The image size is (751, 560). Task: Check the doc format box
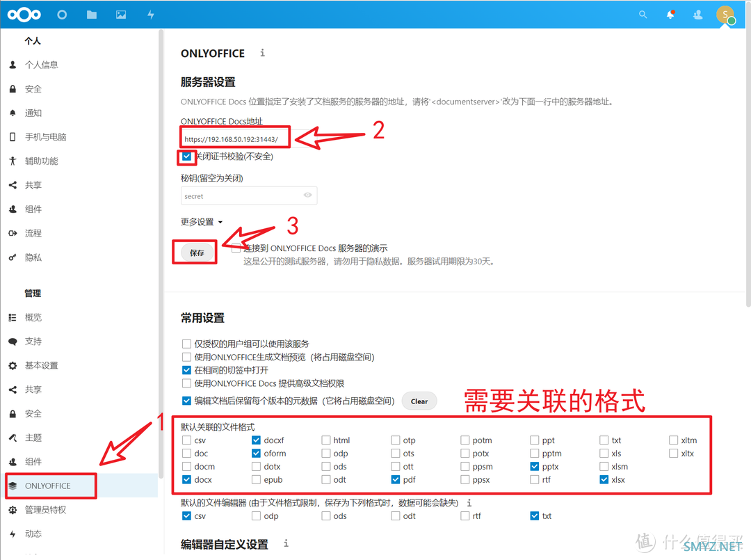click(x=187, y=453)
